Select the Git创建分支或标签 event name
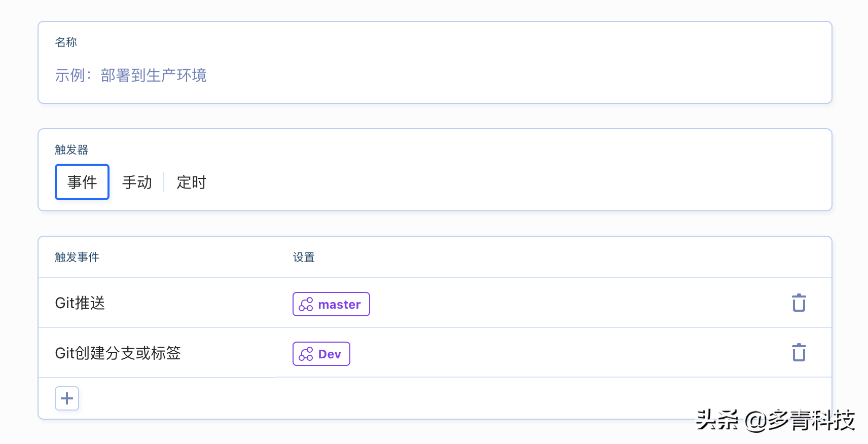Screen dimensions: 868x444 pos(118,353)
